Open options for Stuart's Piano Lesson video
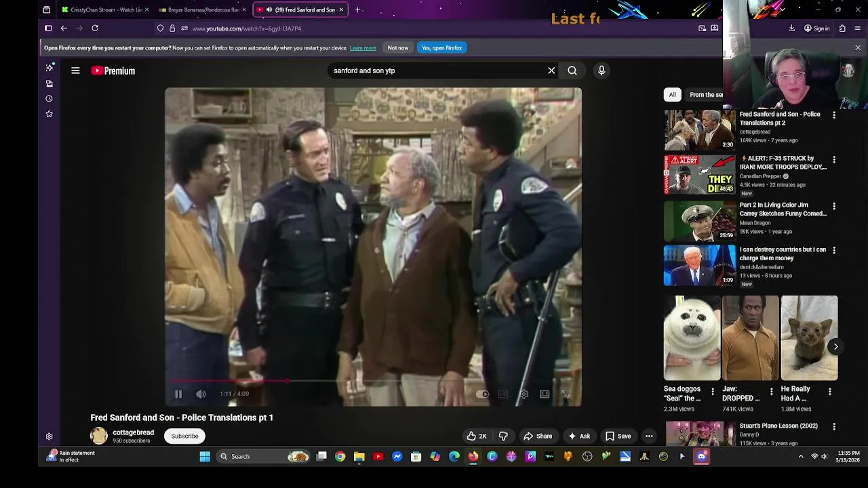 (x=834, y=427)
